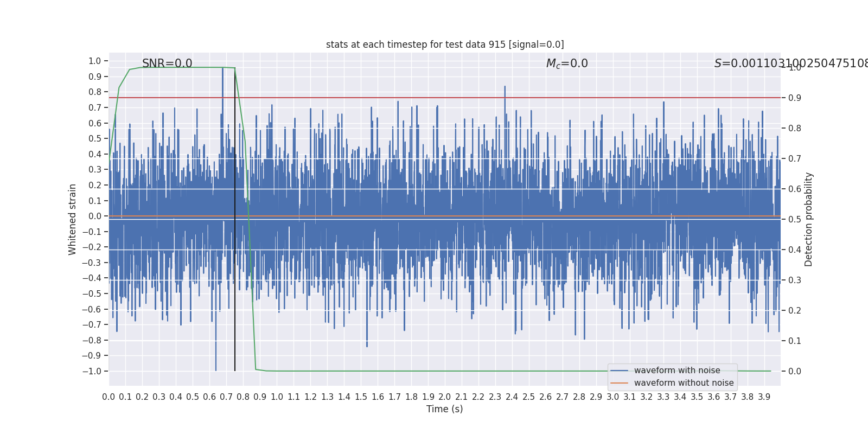868x434 pixels.
Task: Click the blue line sample in legend
Action: pos(619,371)
